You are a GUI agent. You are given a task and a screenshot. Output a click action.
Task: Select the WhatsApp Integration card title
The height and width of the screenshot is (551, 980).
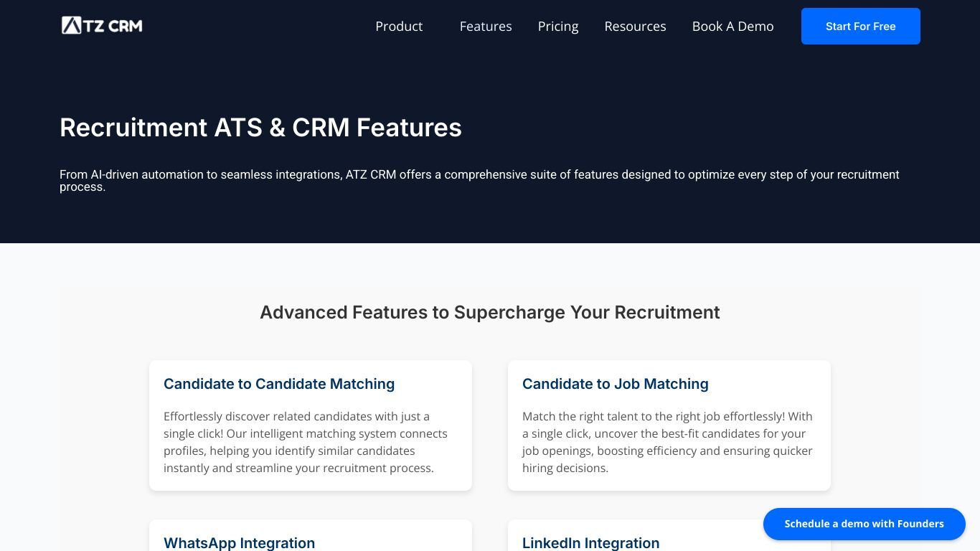coord(239,543)
